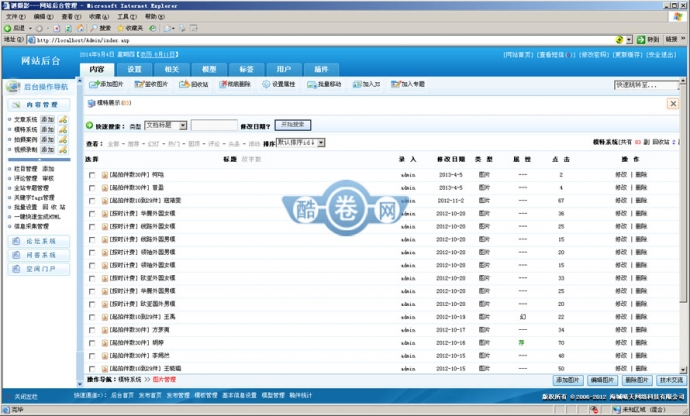Screen dimensions: 690x416
Task: Switch to the 内容 tab
Action: coord(97,70)
